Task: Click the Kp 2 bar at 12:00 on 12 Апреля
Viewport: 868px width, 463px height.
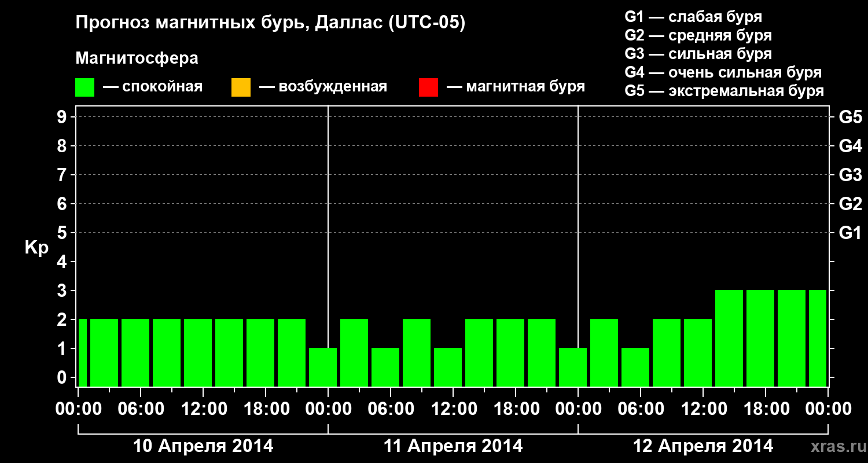Action: tap(698, 352)
